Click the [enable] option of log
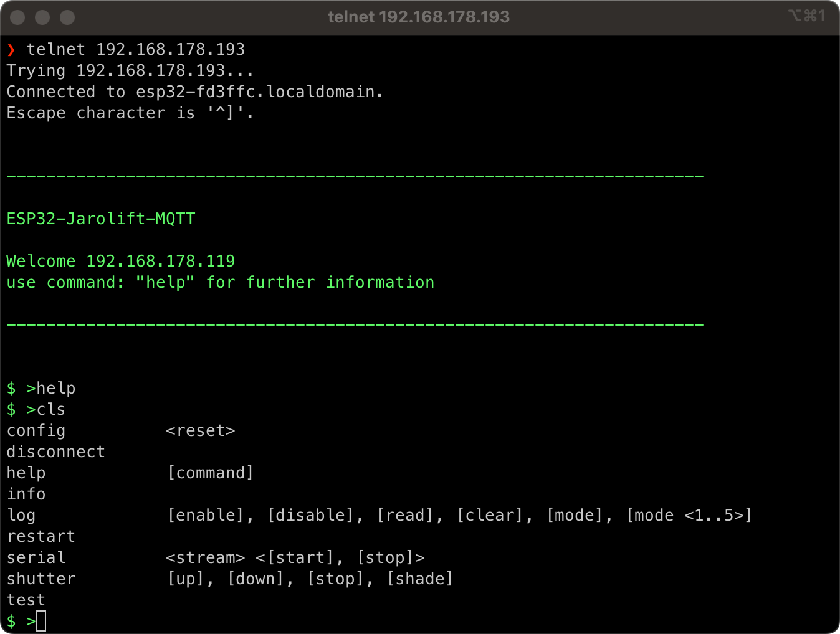840x634 pixels. (206, 515)
